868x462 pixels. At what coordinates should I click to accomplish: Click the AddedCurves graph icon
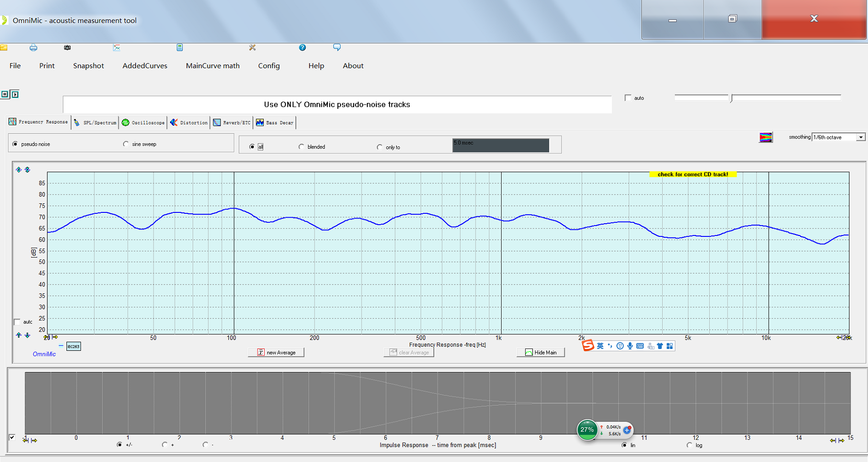[x=117, y=48]
